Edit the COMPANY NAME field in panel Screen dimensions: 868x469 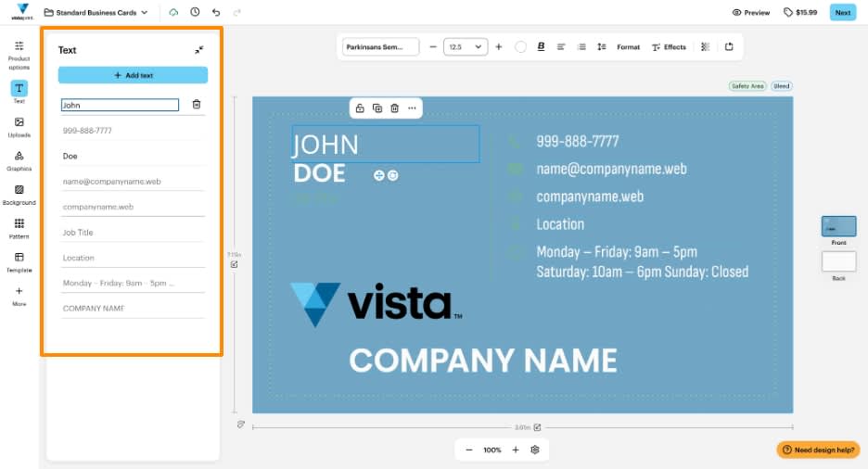(x=133, y=308)
